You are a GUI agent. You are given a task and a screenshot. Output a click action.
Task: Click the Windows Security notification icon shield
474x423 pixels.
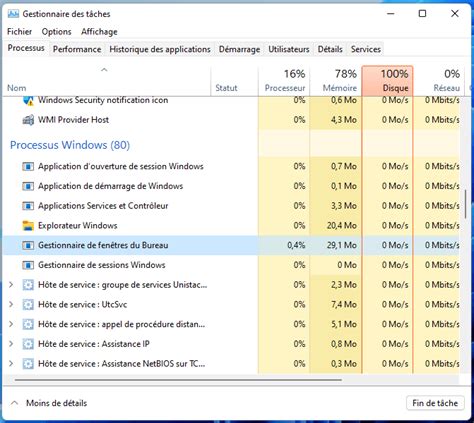pyautogui.click(x=28, y=101)
